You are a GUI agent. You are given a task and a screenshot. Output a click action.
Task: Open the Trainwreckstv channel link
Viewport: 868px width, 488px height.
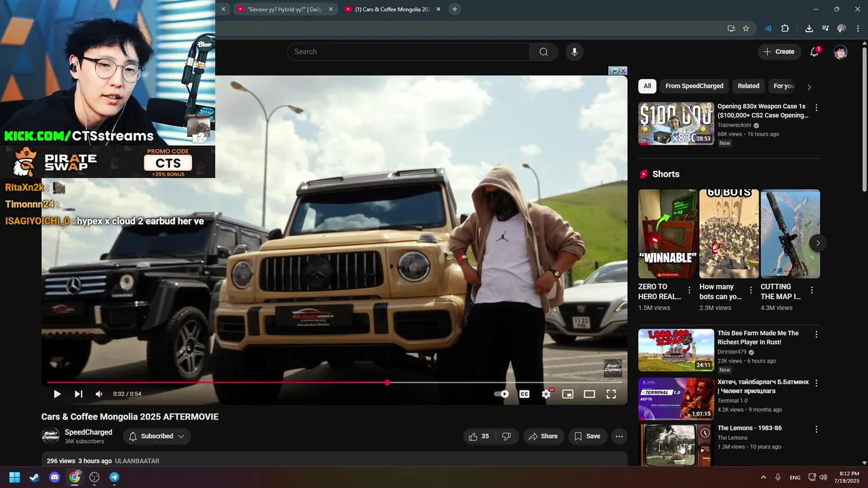[734, 125]
